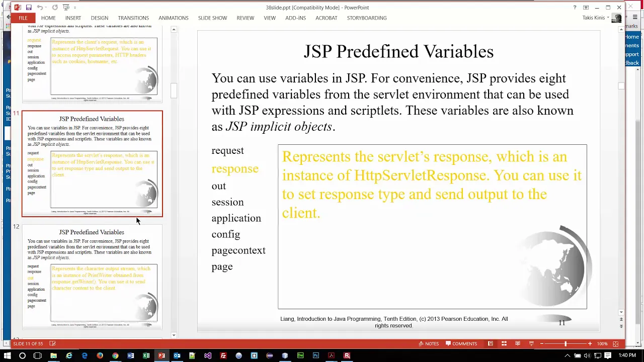This screenshot has height=362, width=644.
Task: Click the 'config' variable text
Action: tap(226, 235)
